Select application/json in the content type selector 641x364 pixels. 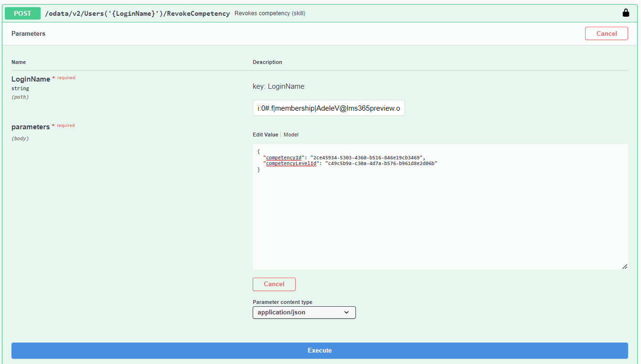pos(304,312)
